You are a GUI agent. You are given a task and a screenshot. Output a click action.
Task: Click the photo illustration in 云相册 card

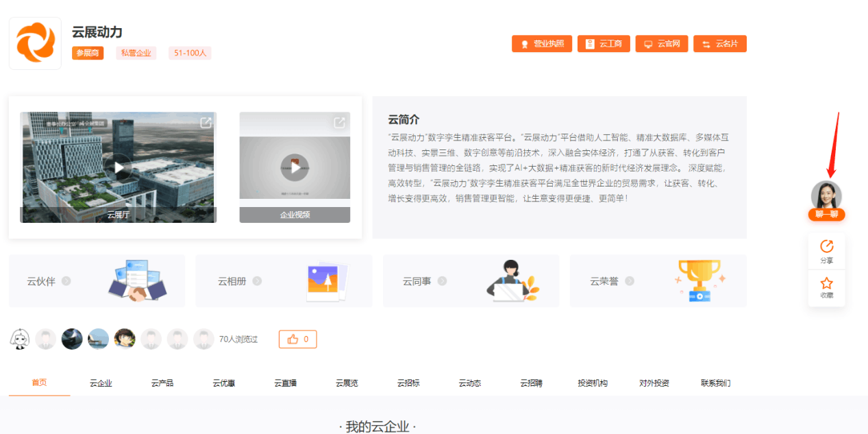coord(327,282)
